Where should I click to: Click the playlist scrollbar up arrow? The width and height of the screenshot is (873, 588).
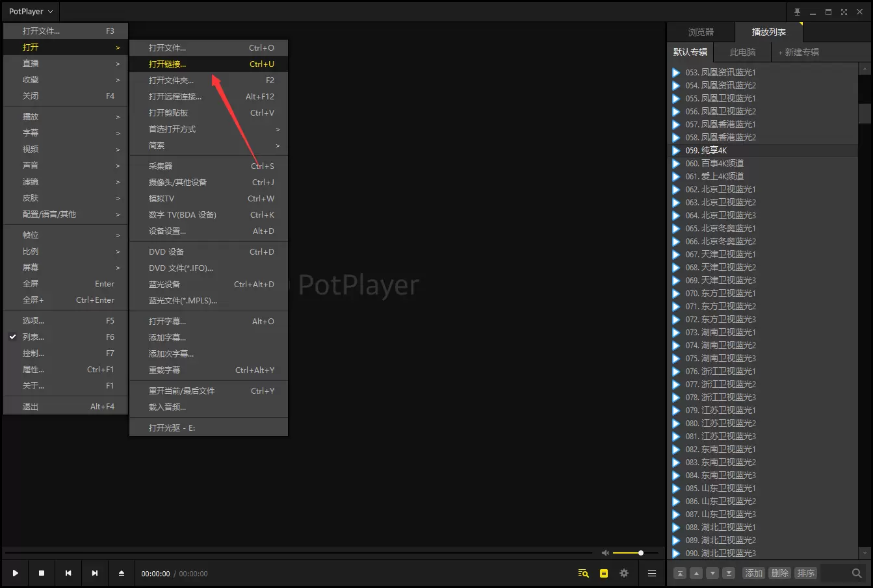pyautogui.click(x=865, y=68)
